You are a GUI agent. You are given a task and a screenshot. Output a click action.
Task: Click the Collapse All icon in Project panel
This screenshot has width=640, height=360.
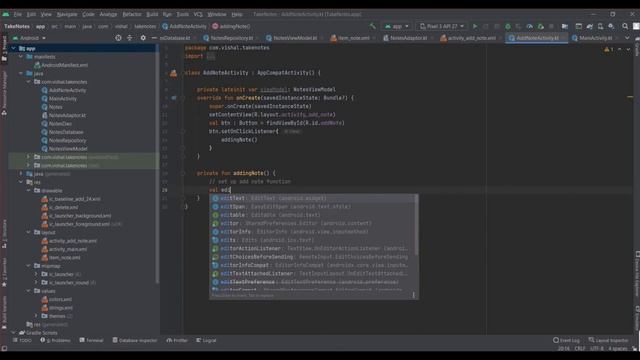click(130, 38)
